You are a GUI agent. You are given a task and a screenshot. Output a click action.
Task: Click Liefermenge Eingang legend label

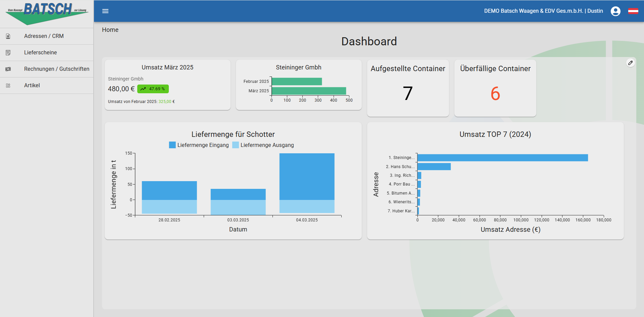203,145
